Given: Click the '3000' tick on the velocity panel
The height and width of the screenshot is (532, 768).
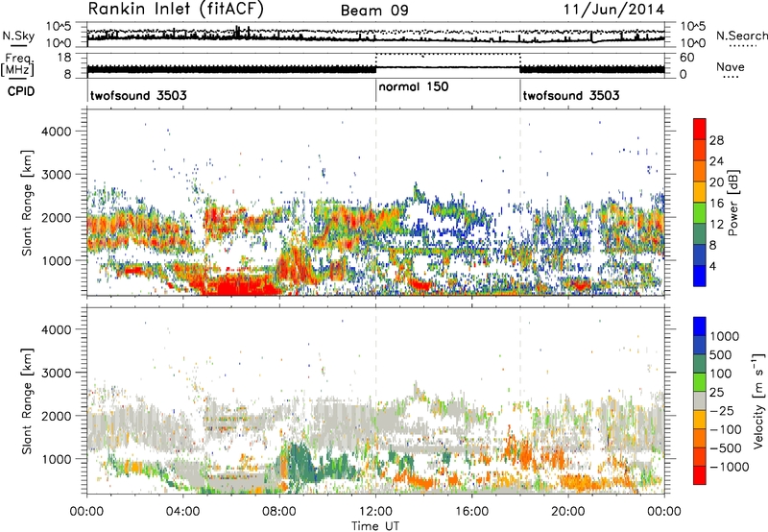Looking at the screenshot, I should coord(56,373).
